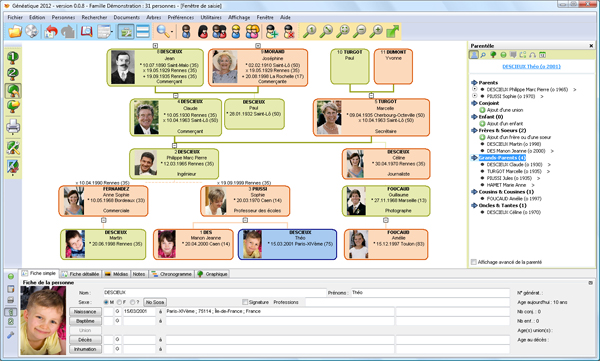Switch to Fiche détaillée tab
600x361 pixels.
(x=81, y=274)
